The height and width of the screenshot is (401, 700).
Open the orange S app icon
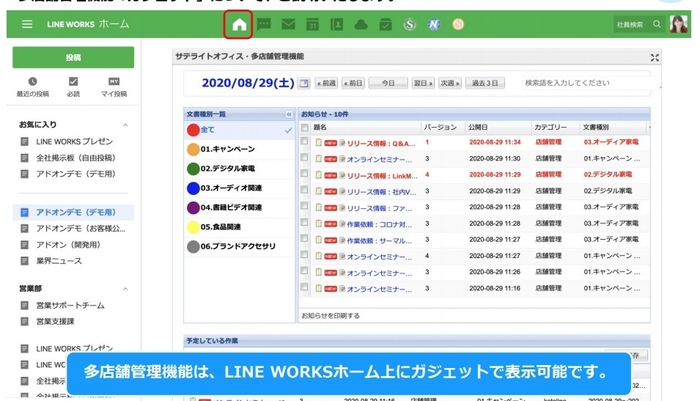click(x=458, y=24)
